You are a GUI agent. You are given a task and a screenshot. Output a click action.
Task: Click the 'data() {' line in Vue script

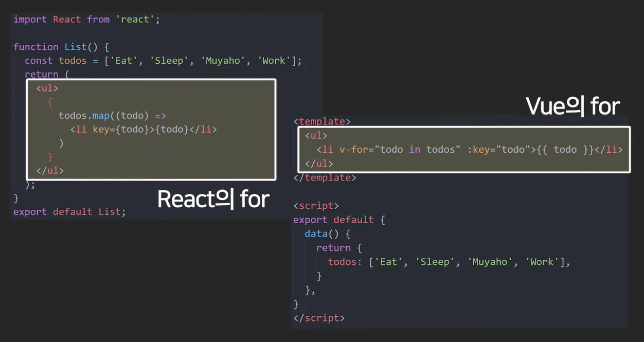[327, 234]
